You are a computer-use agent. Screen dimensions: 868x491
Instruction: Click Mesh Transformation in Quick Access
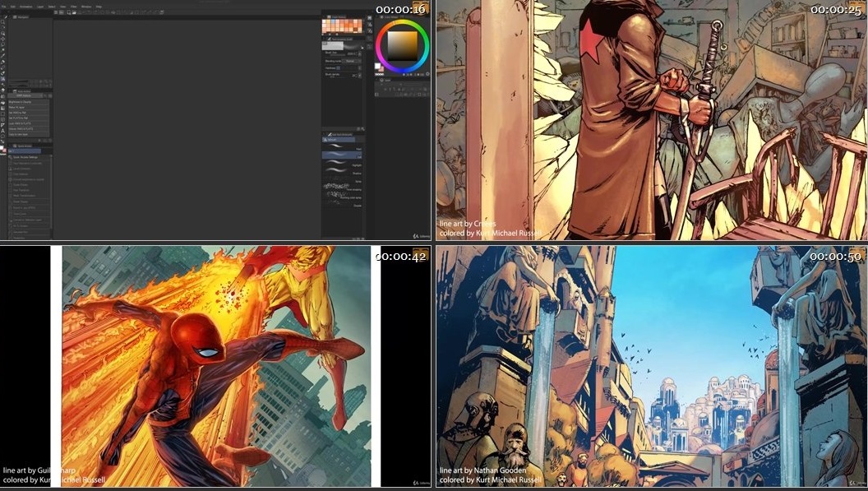(x=29, y=196)
